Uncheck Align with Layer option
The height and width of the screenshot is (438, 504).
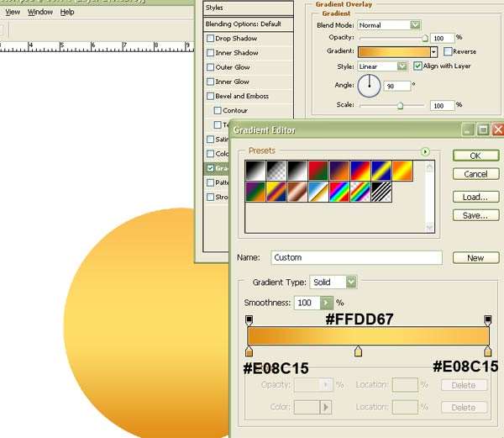(x=418, y=66)
